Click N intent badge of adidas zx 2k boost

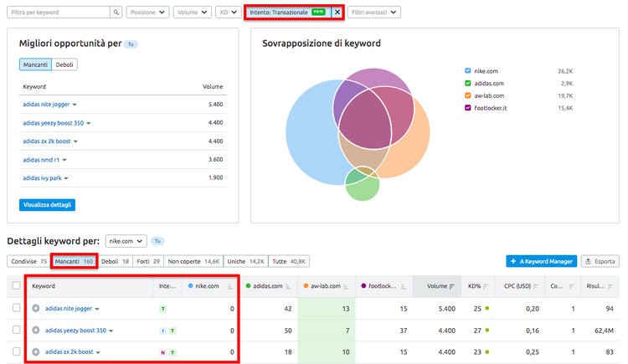(x=163, y=352)
